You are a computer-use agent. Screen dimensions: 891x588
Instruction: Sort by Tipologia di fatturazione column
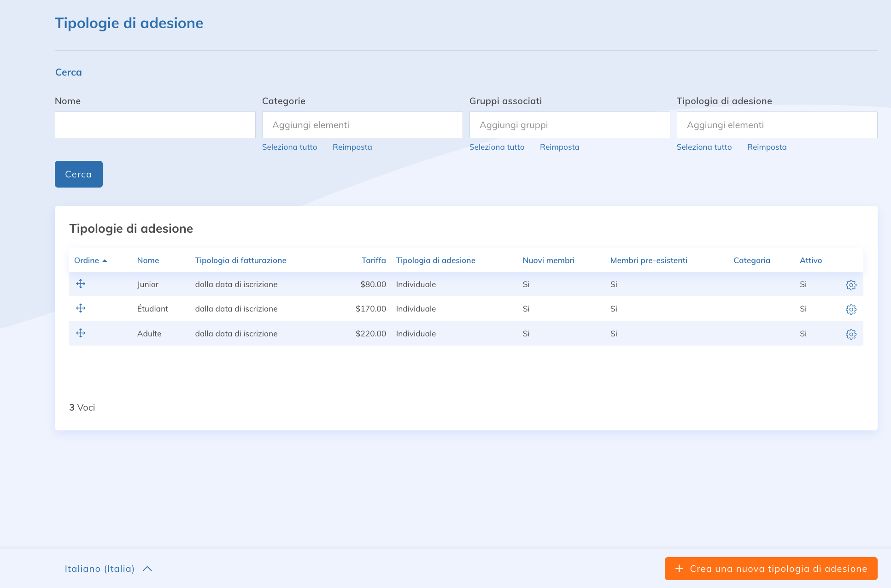(x=240, y=260)
